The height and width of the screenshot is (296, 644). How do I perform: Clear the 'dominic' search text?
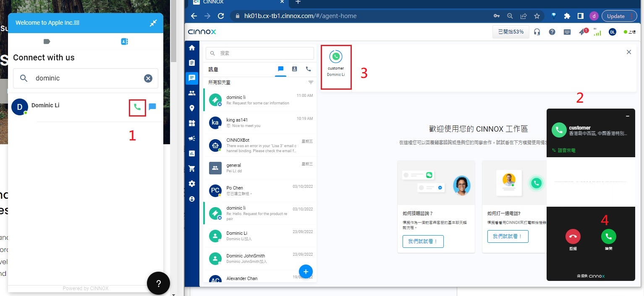(148, 78)
